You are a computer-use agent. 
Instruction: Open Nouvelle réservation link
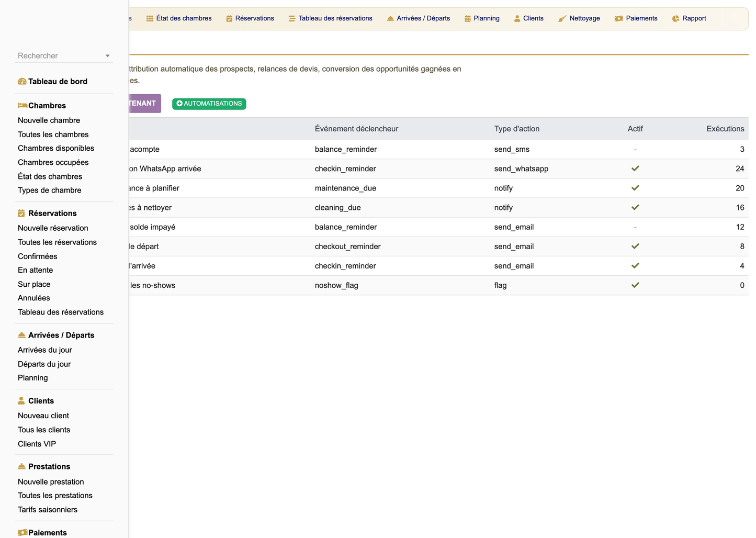(53, 228)
